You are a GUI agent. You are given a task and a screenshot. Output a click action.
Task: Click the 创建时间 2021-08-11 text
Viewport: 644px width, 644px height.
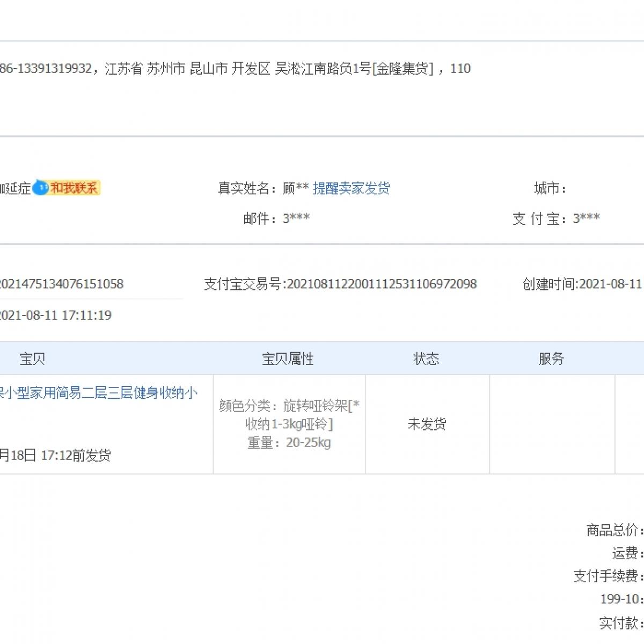click(582, 284)
